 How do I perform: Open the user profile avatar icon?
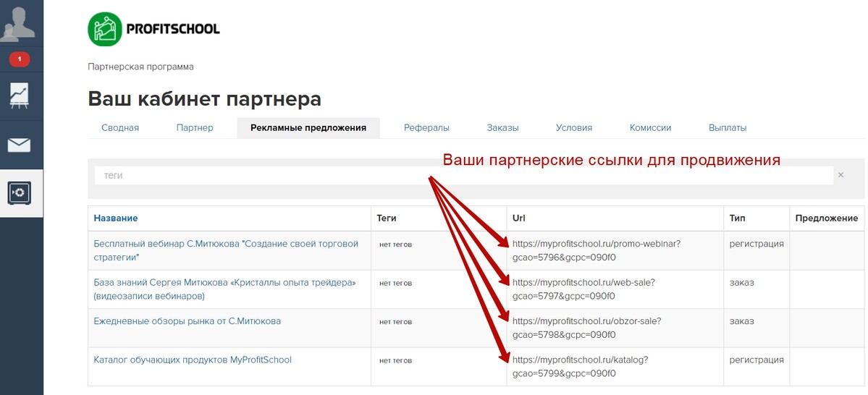[18, 23]
